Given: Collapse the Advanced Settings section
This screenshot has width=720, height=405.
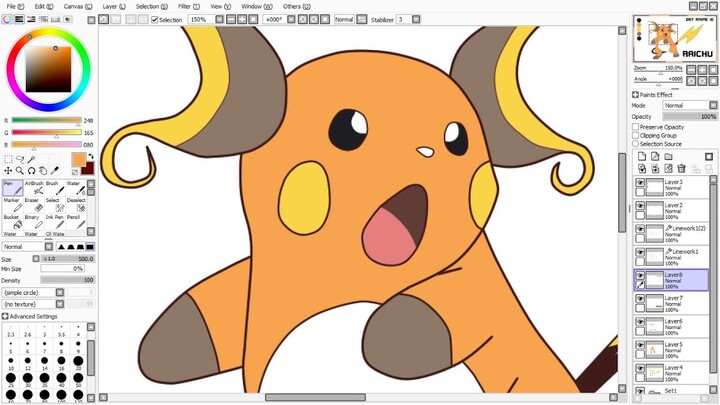Looking at the screenshot, I should pyautogui.click(x=5, y=316).
